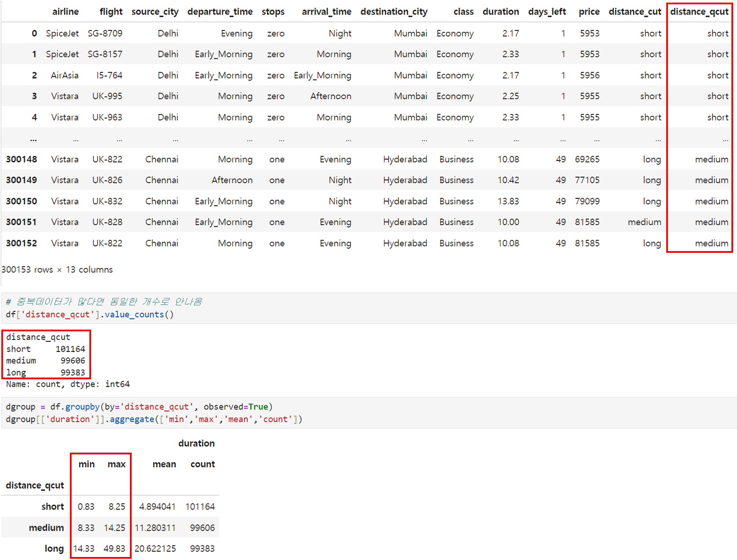Viewport: 737px width, 560px height.
Task: Click the row index 300148
Action: (x=22, y=159)
